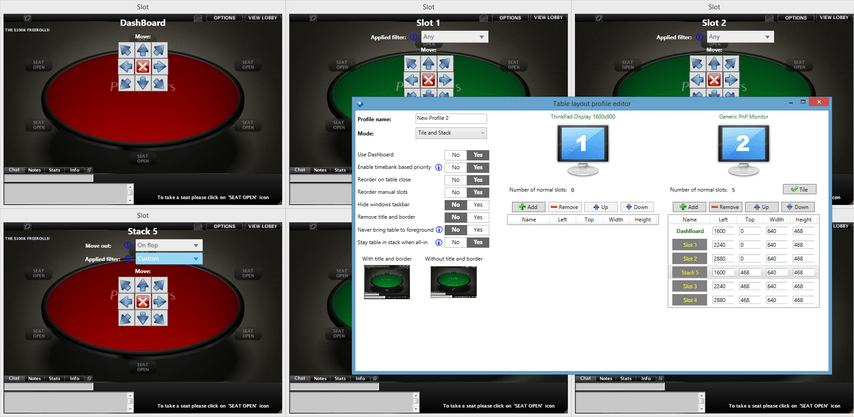Click Up button under monitor 1
This screenshot has height=417, width=854.
(600, 207)
